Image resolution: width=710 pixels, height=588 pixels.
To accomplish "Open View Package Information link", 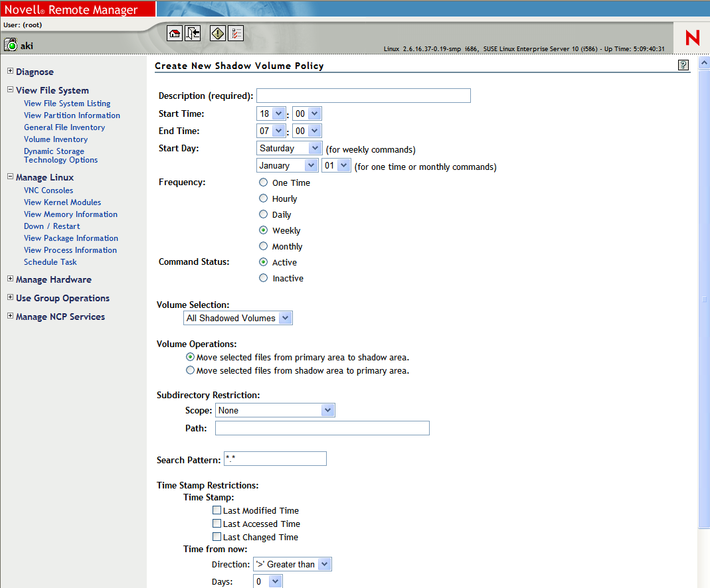I will click(x=71, y=238).
